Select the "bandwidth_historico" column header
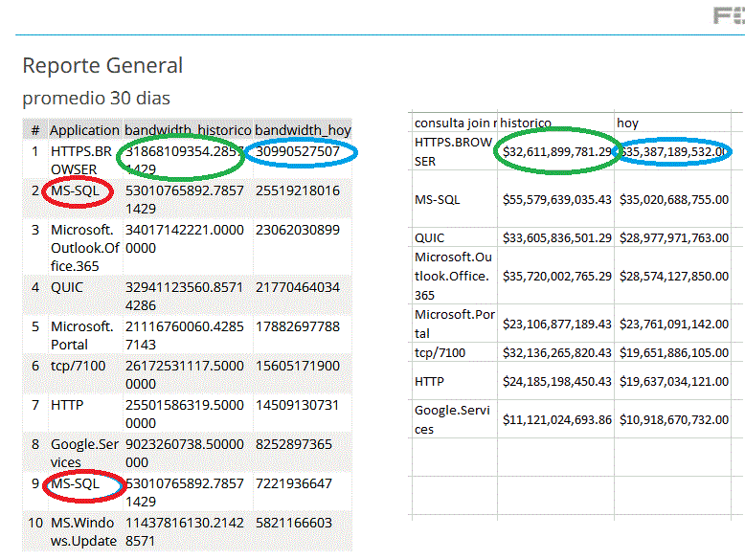The height and width of the screenshot is (560, 745). click(x=188, y=130)
